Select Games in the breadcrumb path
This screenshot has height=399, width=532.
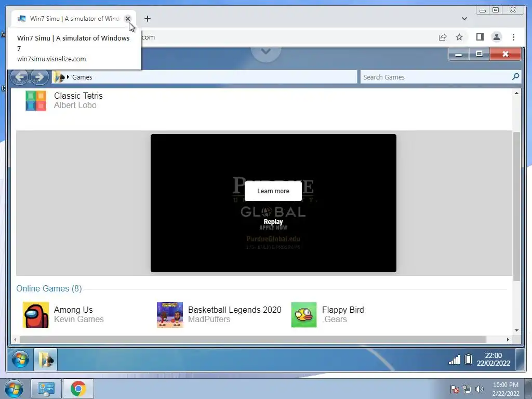tap(82, 77)
